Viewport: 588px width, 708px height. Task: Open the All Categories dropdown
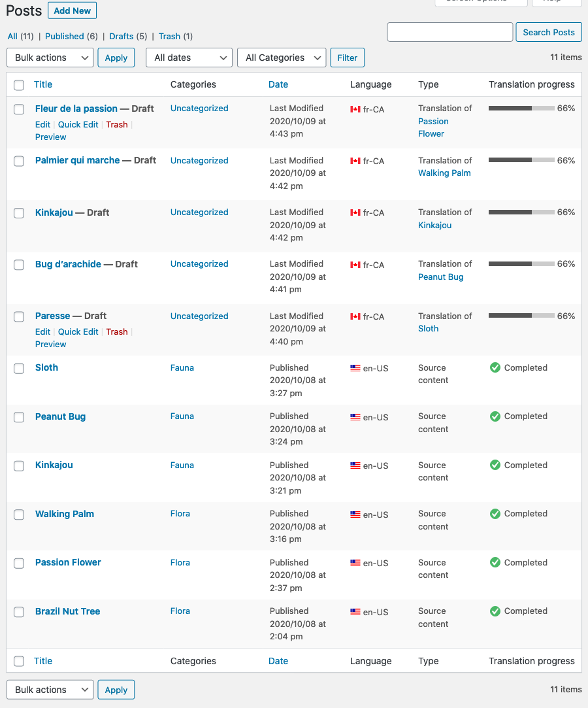[282, 58]
